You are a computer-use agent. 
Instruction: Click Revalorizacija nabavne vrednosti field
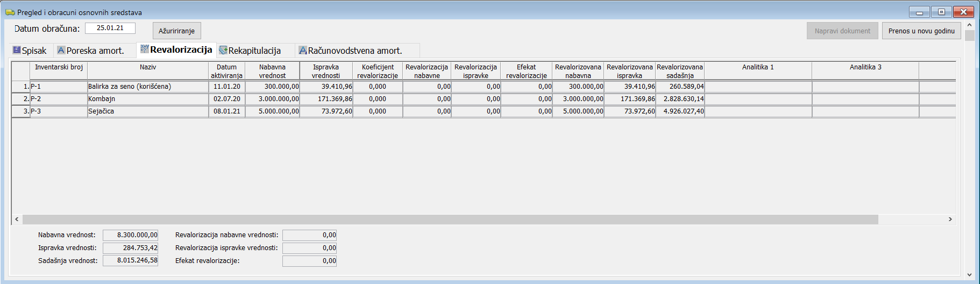[x=309, y=235]
